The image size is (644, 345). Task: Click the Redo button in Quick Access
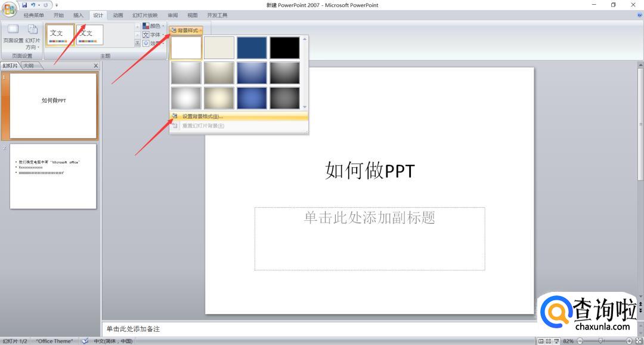click(45, 5)
